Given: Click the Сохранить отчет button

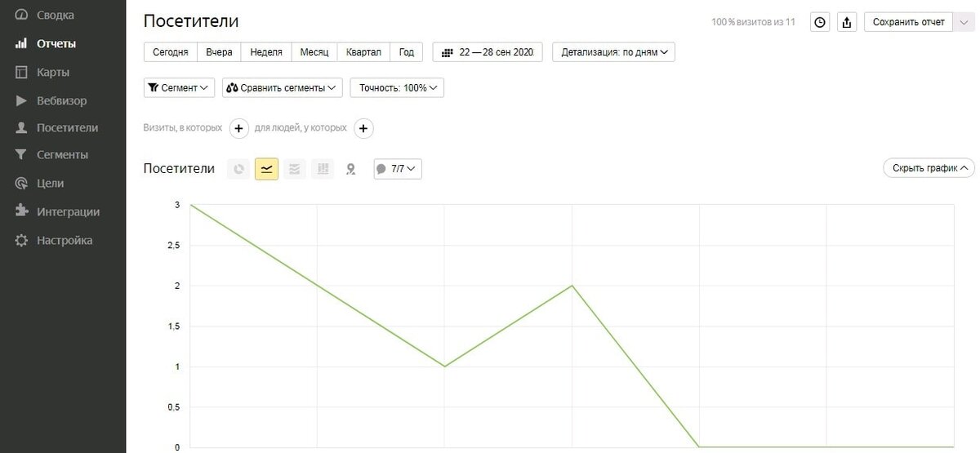Looking at the screenshot, I should (908, 22).
